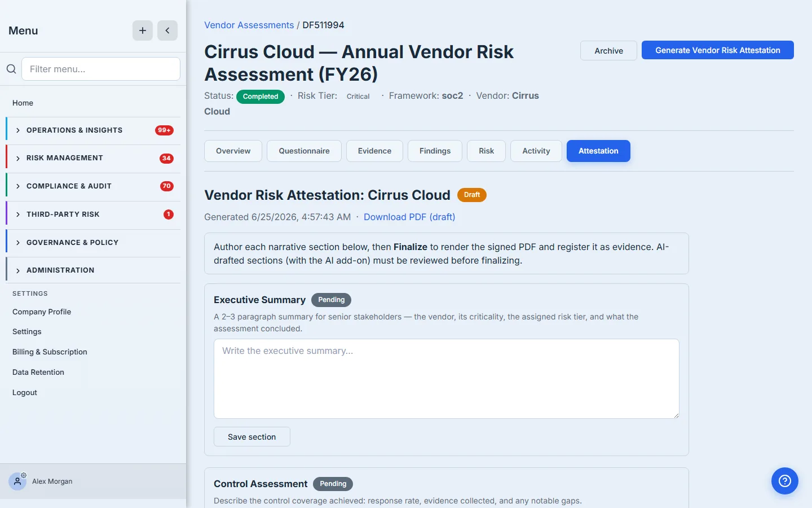Open Settings menu item

(27, 331)
